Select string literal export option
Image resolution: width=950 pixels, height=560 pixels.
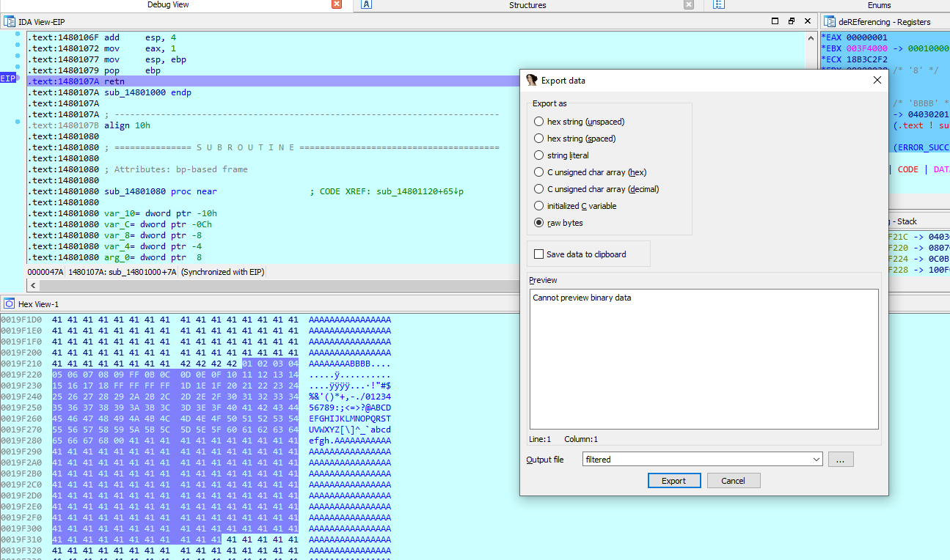point(539,155)
